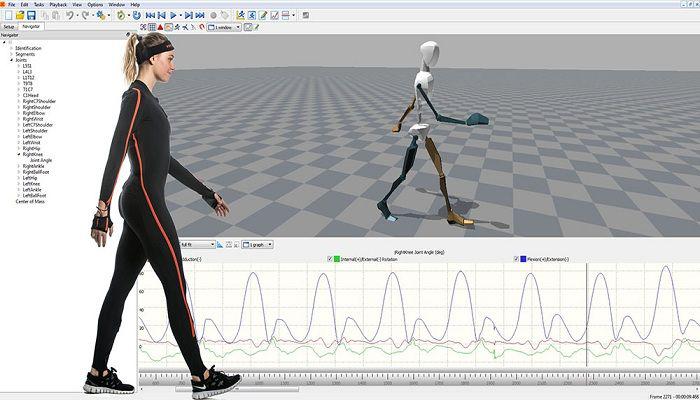Image resolution: width=700 pixels, height=400 pixels.
Task: Jump to the start of the recording
Action: 150,15
